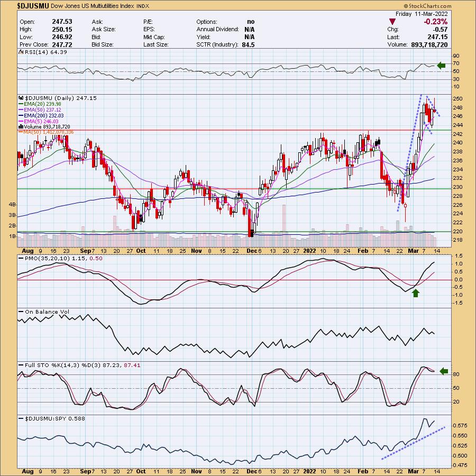Select the Last price 247.15 in header
Viewport: 476px width, 476px height.
coord(437,36)
